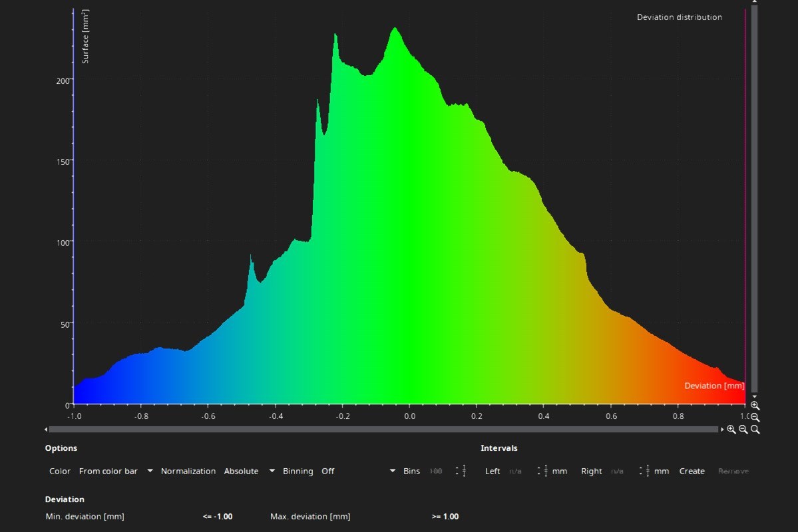
Task: Click the '>= 1.00' maximum deviation value
Action: 445,516
